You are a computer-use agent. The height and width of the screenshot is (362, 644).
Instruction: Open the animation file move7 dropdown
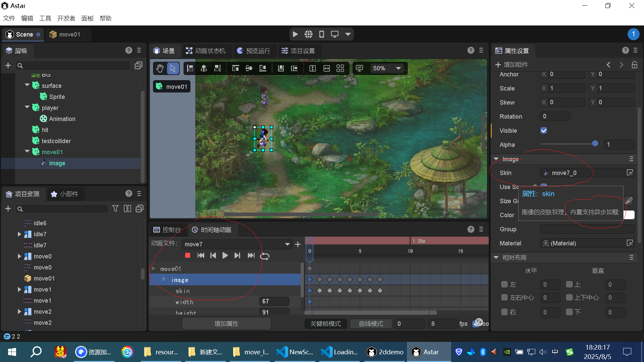(237, 244)
